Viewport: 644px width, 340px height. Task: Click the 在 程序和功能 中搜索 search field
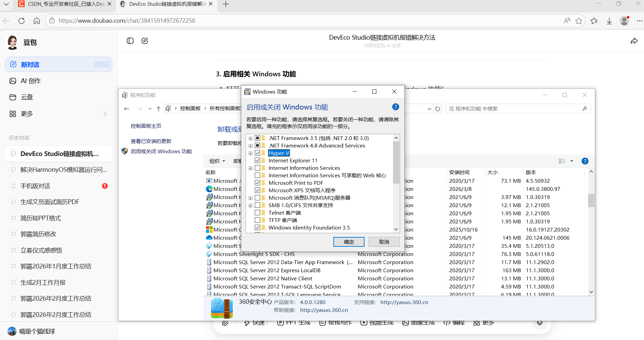click(x=518, y=108)
